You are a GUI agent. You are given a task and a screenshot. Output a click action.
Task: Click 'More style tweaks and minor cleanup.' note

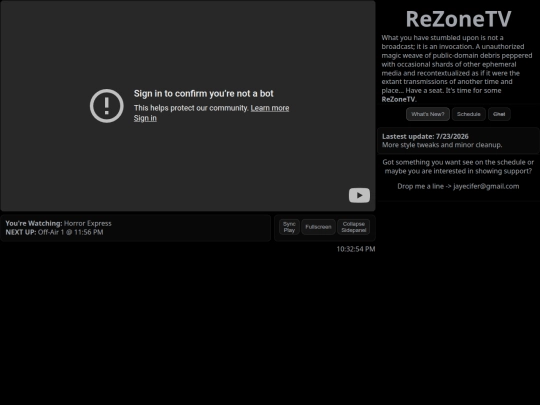(442, 145)
